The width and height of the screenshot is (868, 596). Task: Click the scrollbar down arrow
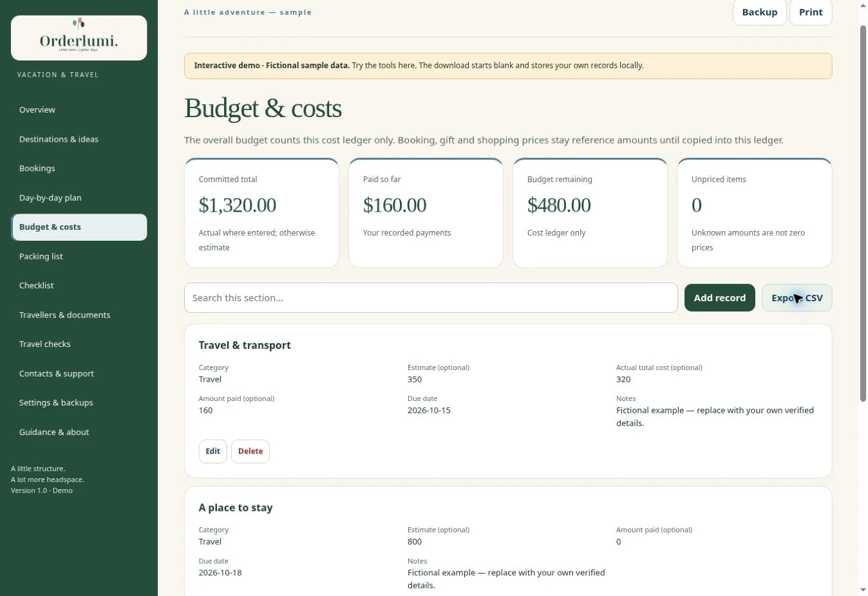tap(863, 590)
